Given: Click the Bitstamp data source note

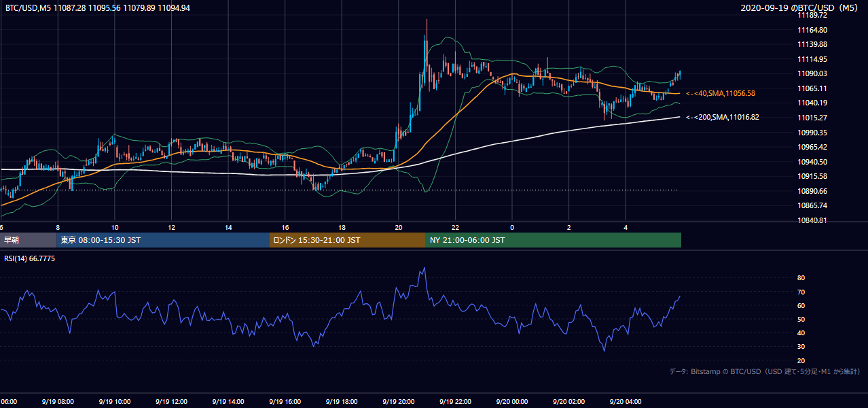Looking at the screenshot, I should (765, 371).
